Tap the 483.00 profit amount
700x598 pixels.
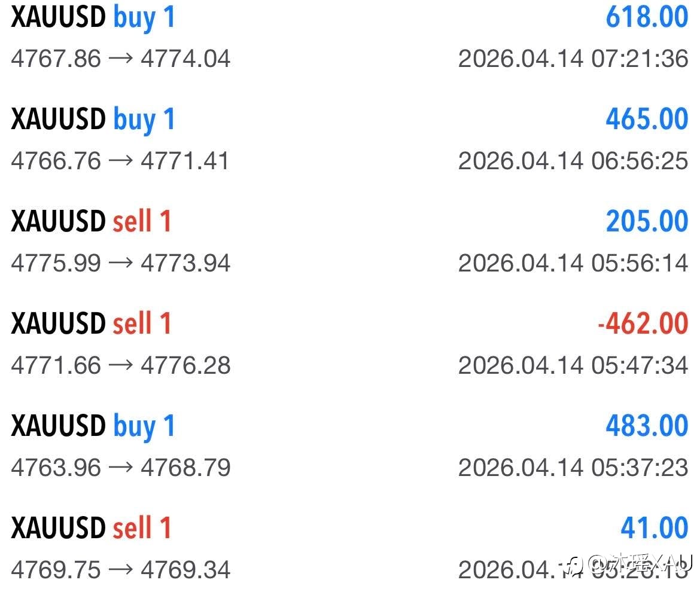(x=647, y=426)
